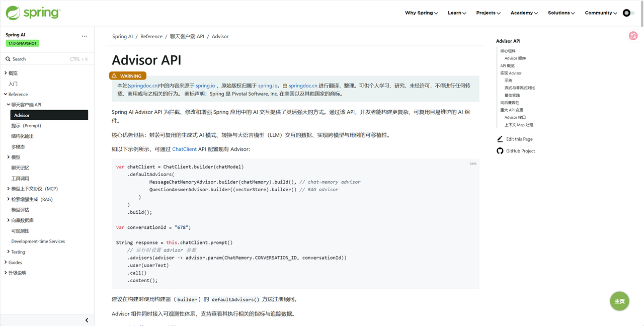Expand the 概览 sidebar section

coord(6,73)
